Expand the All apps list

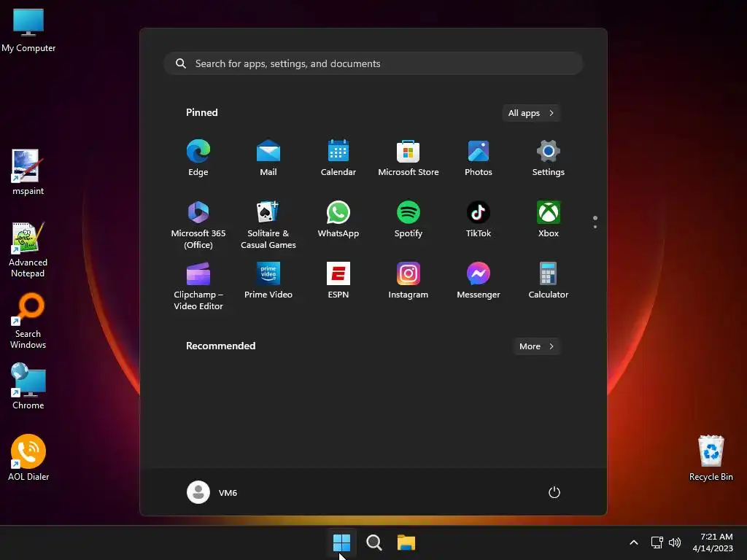click(531, 113)
